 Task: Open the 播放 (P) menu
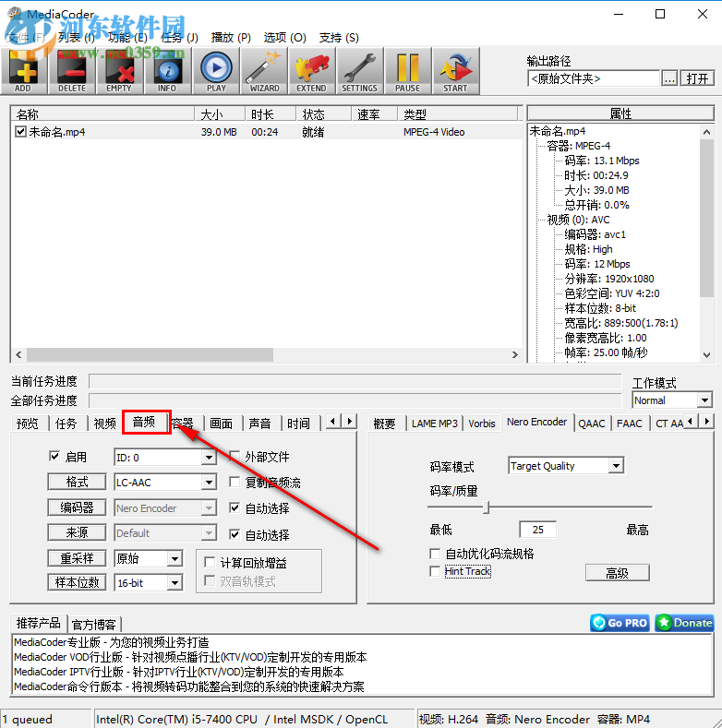point(231,38)
